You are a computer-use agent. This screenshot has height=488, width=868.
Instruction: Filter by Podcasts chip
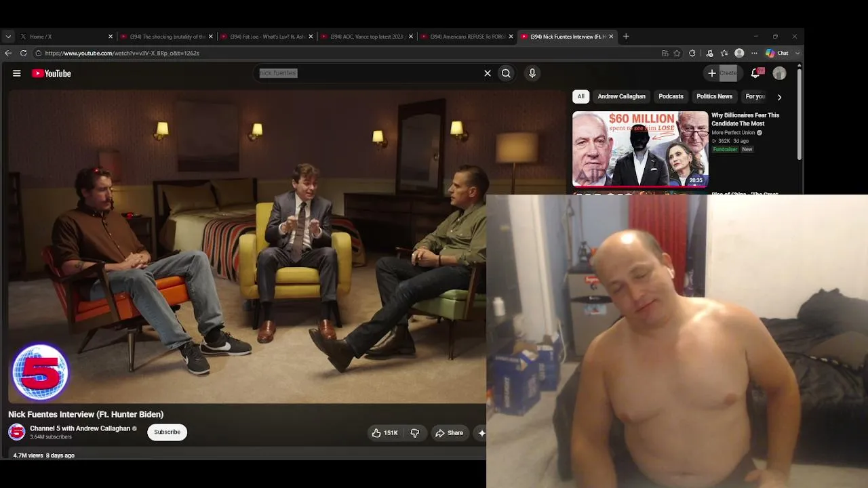click(x=671, y=96)
